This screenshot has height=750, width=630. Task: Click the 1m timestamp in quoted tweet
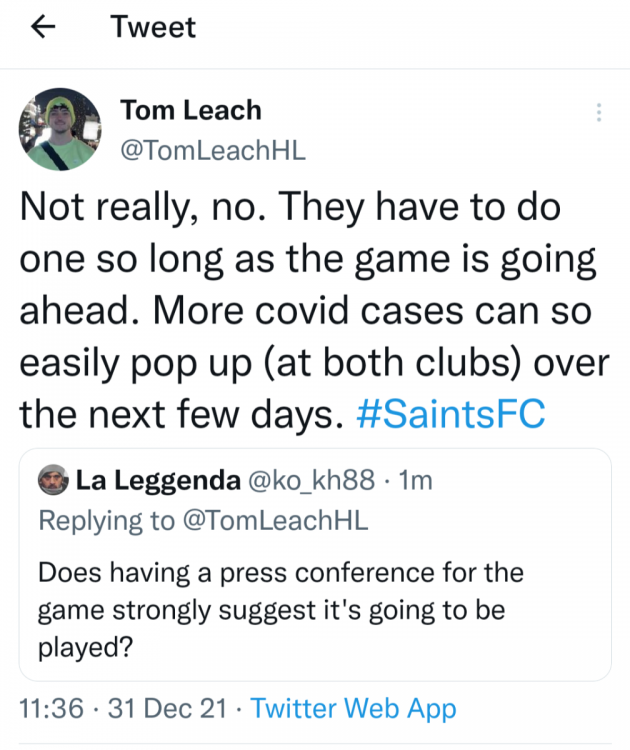pos(415,481)
